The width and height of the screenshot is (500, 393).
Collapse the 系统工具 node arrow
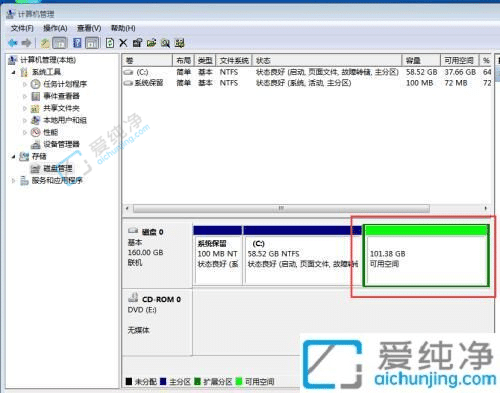[14, 72]
